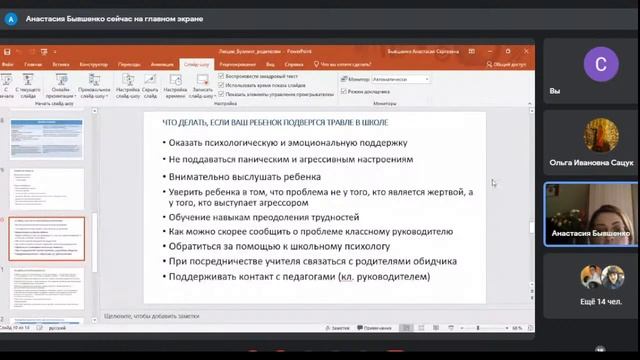This screenshot has width=640, height=360.
Task: Start the slideshow from the beginning (С начала)
Action: [x=6, y=86]
